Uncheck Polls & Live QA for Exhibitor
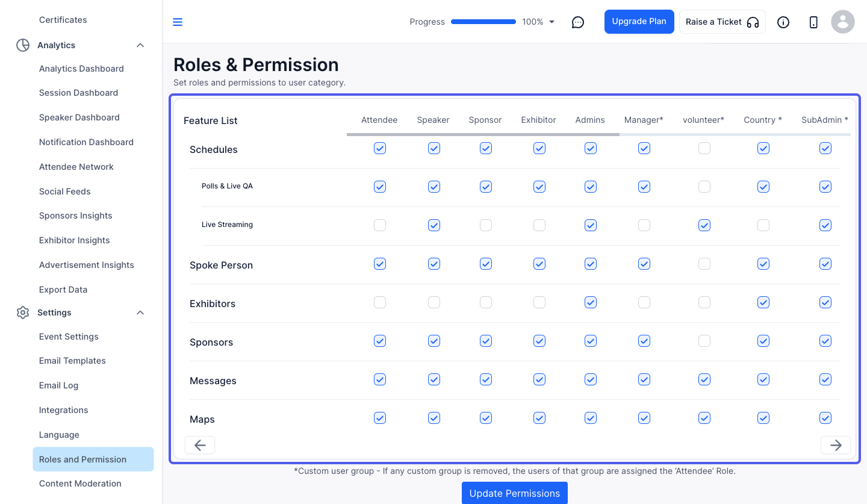867x504 pixels. (539, 187)
